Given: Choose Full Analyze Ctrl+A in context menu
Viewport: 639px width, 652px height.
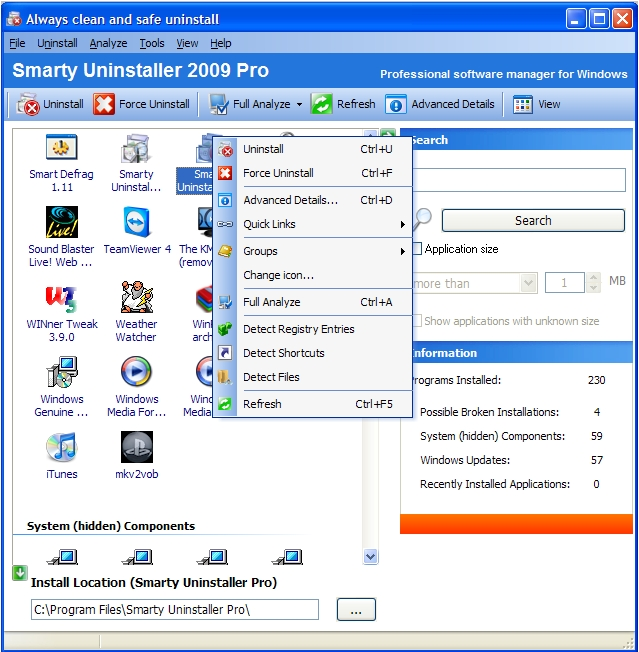Looking at the screenshot, I should [x=313, y=302].
